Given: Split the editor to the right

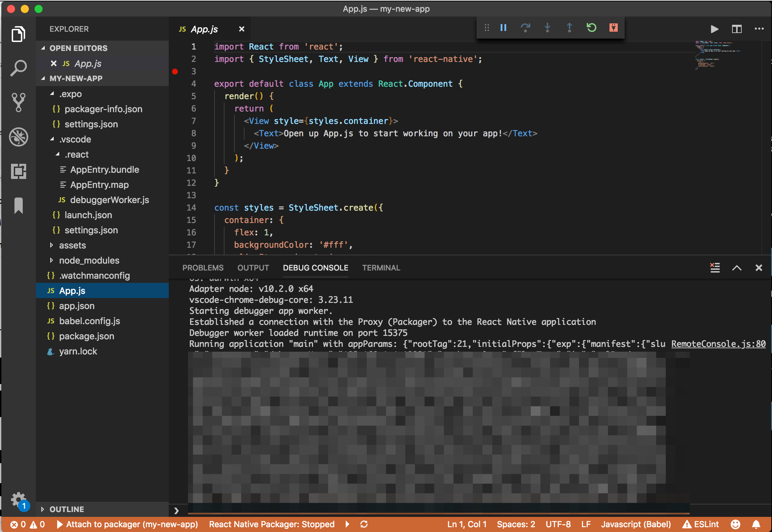Looking at the screenshot, I should point(737,29).
